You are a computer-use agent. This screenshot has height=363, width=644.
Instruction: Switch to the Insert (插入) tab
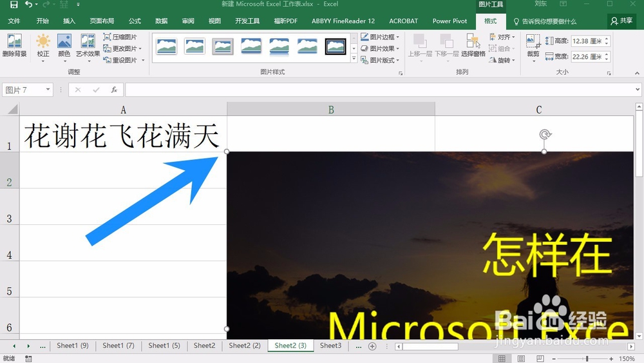coord(69,21)
